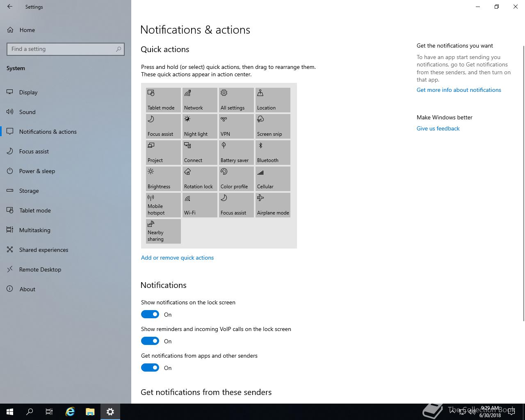525x420 pixels.
Task: Select the Night light quick action tile
Action: tap(200, 126)
